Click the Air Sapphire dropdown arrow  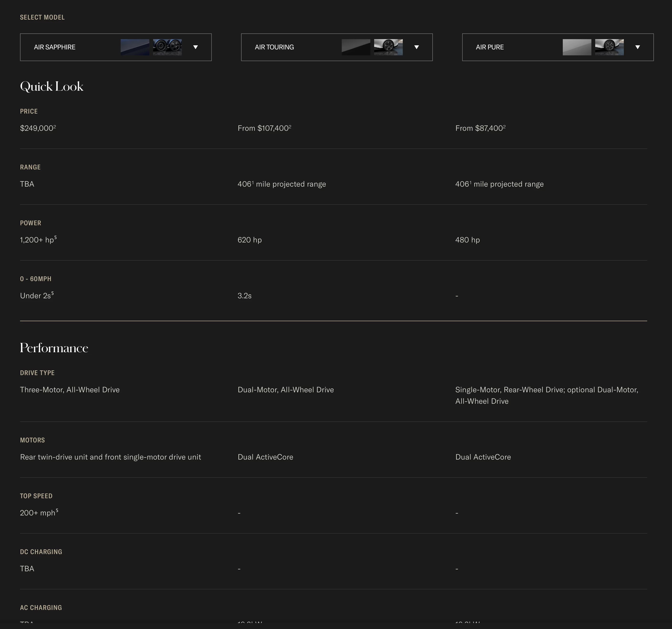(195, 47)
